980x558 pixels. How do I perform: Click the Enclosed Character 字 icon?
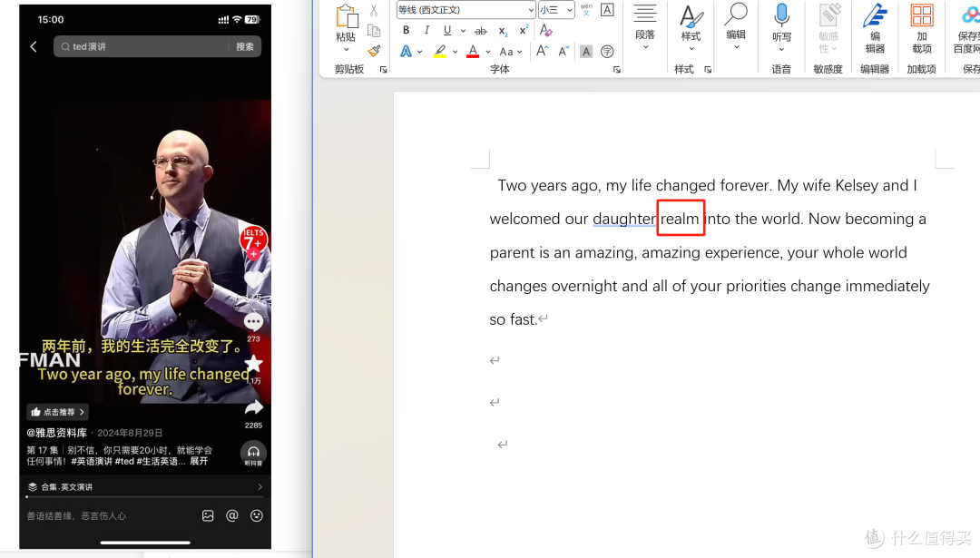pos(607,52)
